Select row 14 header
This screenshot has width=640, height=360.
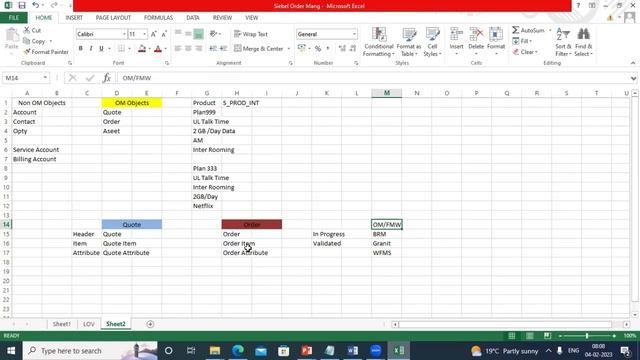coord(6,224)
